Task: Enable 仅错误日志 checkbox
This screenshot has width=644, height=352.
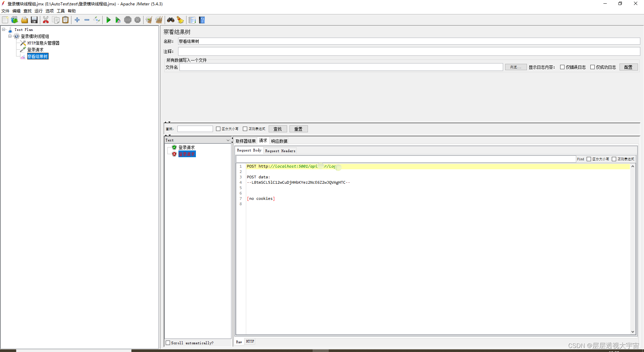Action: [x=562, y=67]
